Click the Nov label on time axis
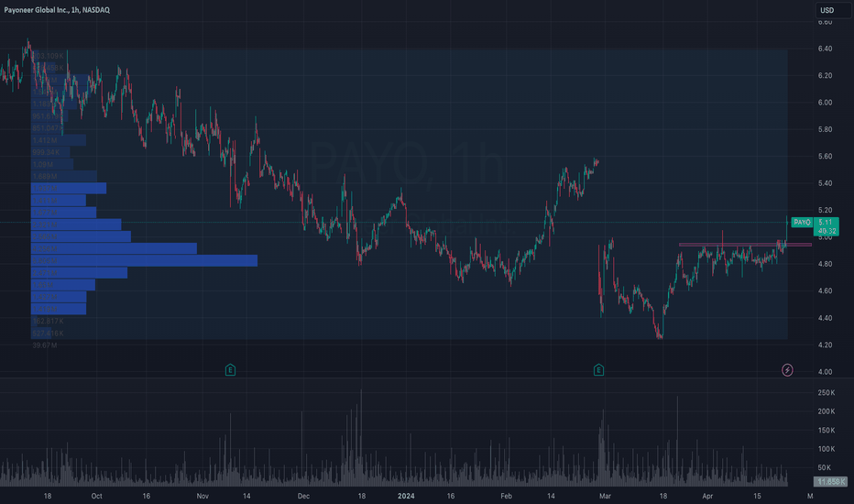 tap(203, 496)
